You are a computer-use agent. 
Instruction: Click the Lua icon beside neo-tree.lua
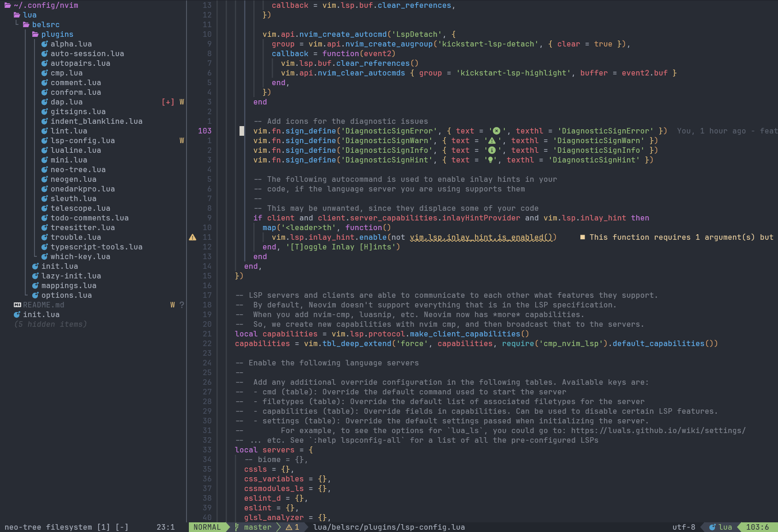(45, 170)
